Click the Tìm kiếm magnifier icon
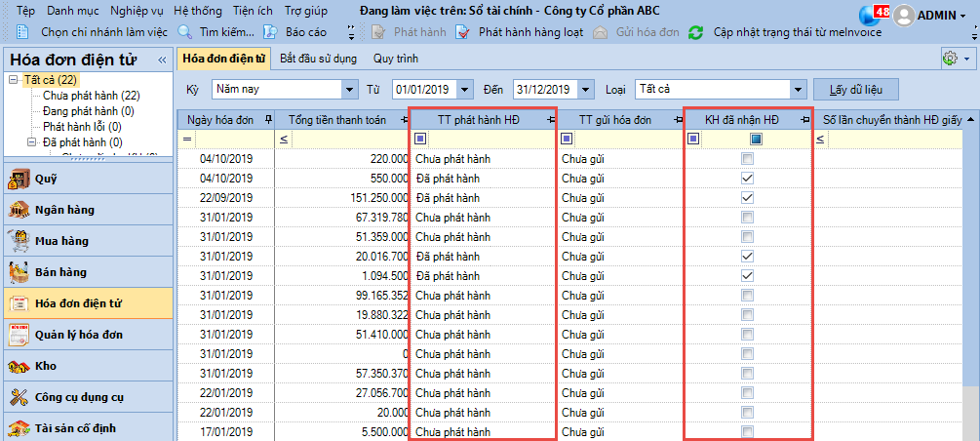 tap(183, 32)
